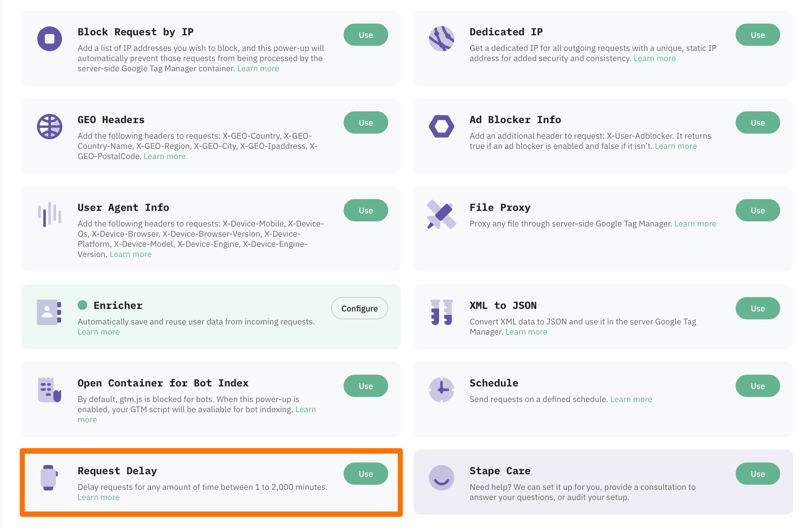Click the Request Delay watch icon
The width and height of the screenshot is (812, 528).
[49, 477]
